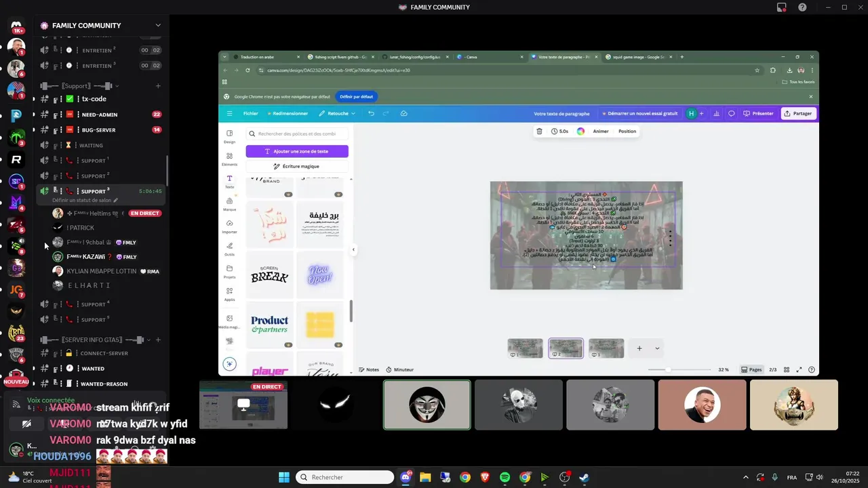Open Discord help icon in title bar
The height and width of the screenshot is (488, 868).
(802, 7)
